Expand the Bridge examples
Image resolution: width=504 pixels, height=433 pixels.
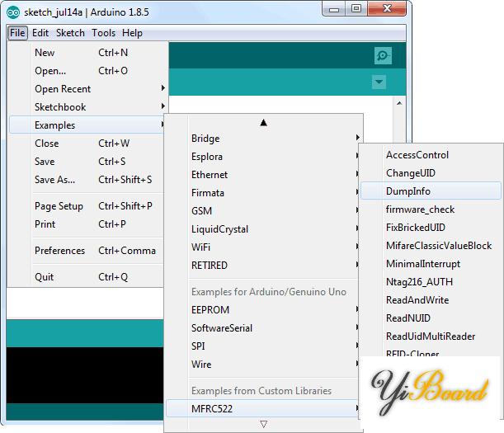click(x=264, y=139)
